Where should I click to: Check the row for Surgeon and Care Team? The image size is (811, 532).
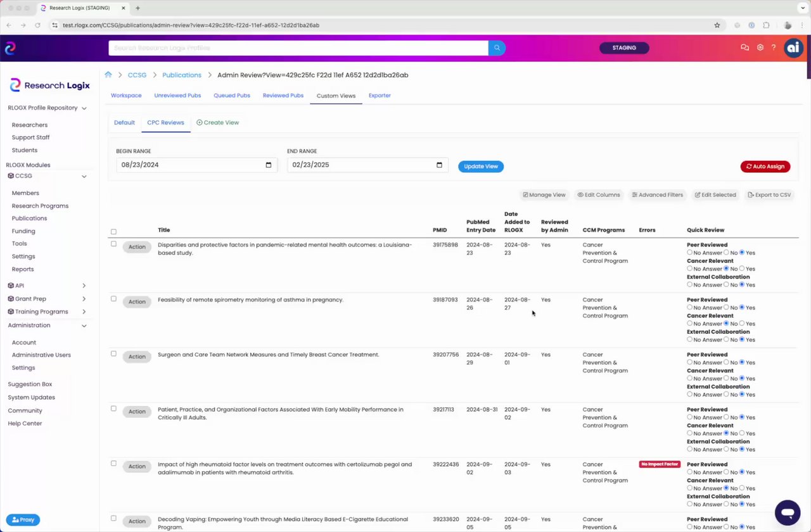click(114, 354)
